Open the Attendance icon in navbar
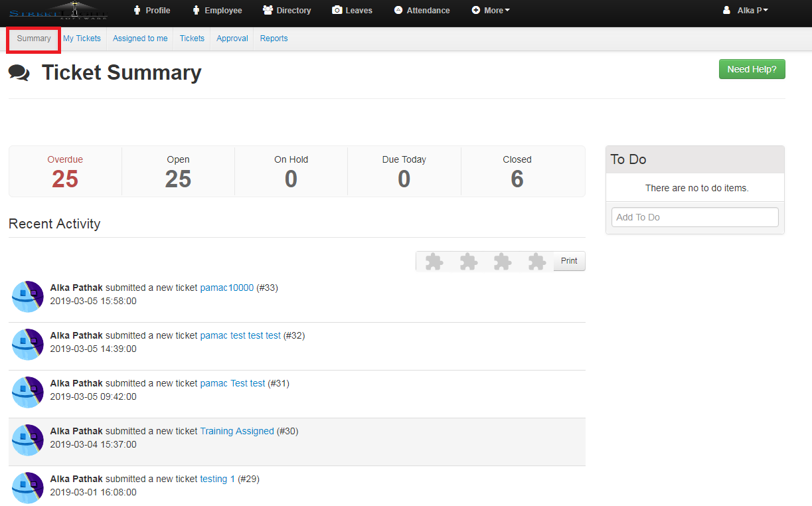 coord(398,10)
